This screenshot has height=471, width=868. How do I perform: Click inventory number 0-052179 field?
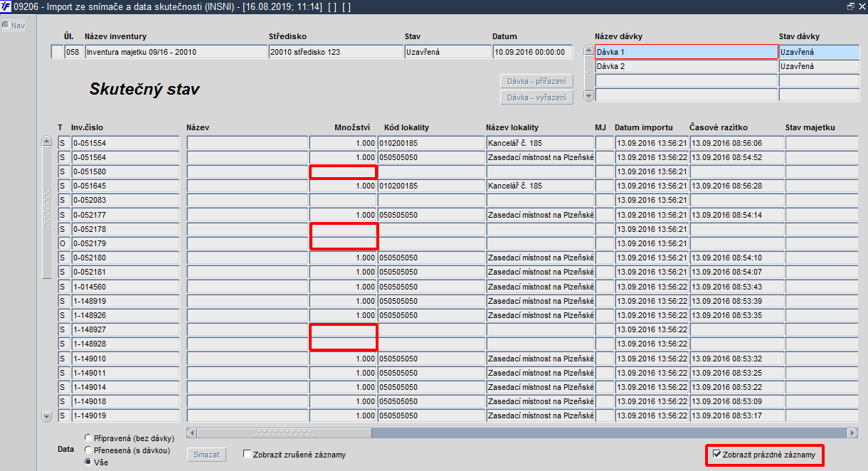coord(125,243)
